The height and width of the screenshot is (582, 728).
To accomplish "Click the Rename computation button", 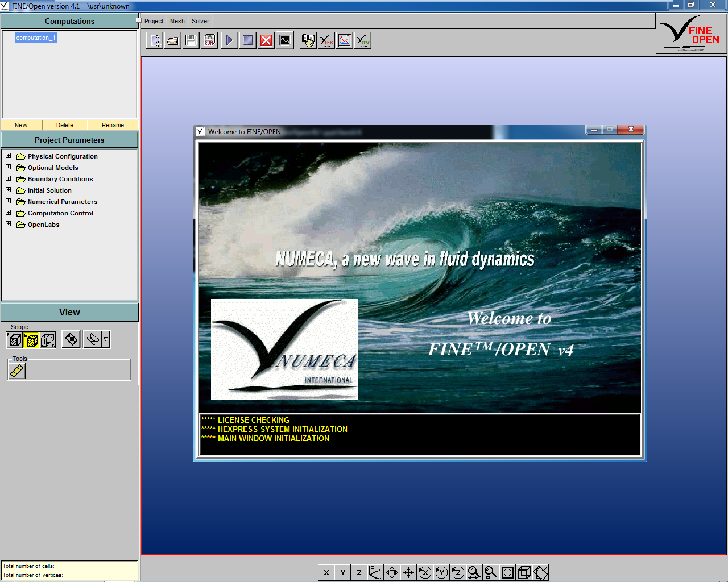I will tap(113, 125).
